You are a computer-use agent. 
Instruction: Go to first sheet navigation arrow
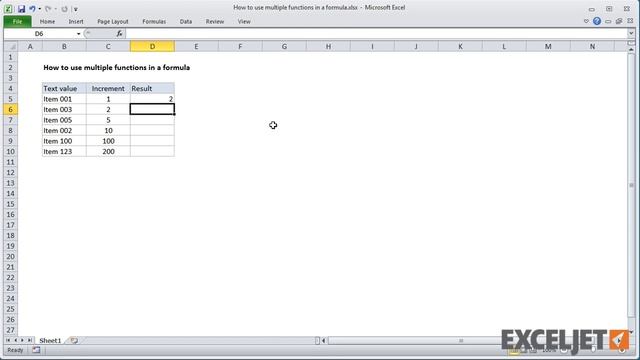pos(8,340)
